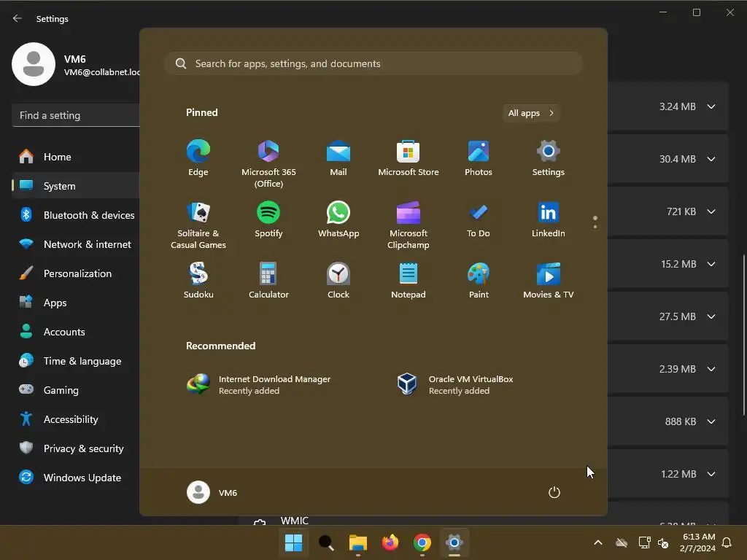Open Movies & TV

549,281
